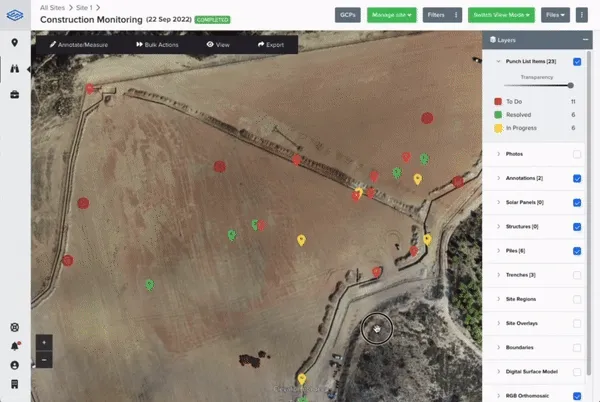Screen dimensions: 600x402
Task: Go to All Sites breadcrumb
Action: tap(52, 8)
